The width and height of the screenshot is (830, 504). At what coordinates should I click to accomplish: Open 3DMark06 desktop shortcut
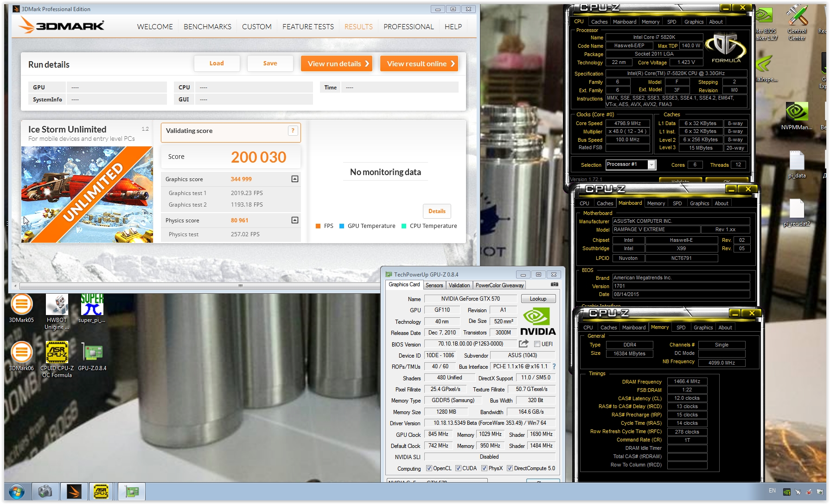coord(21,356)
